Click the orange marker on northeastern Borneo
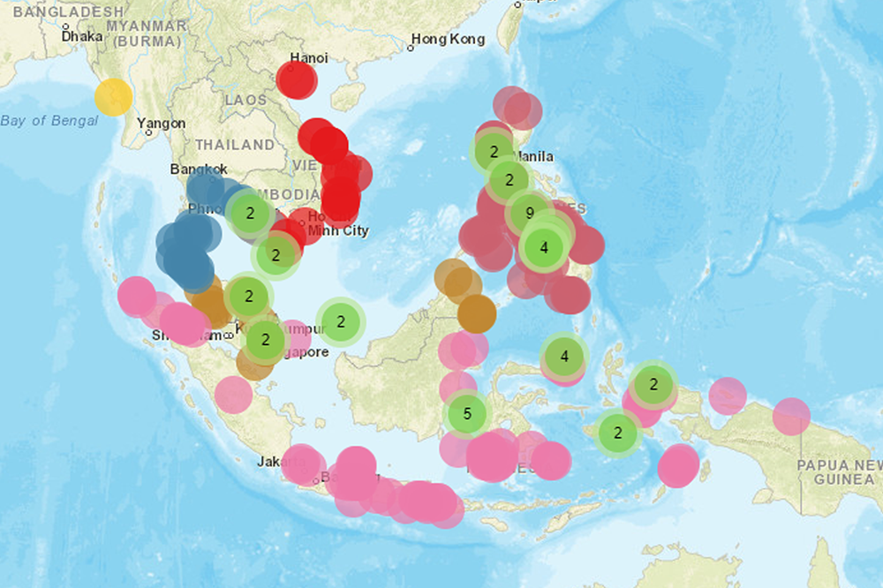 (x=477, y=313)
